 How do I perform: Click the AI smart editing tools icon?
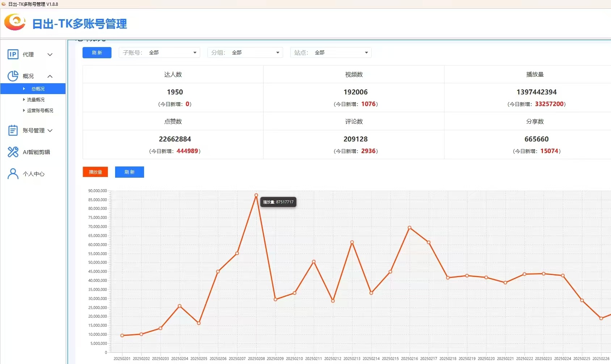click(13, 152)
